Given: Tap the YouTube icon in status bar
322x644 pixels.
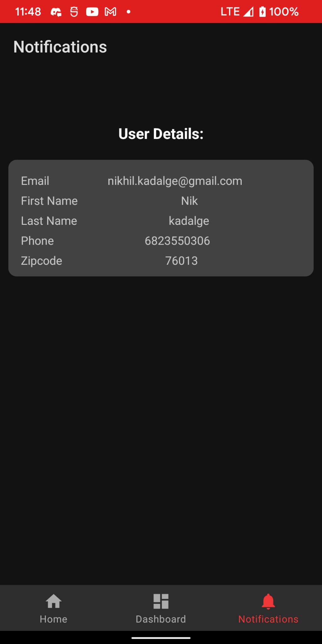Looking at the screenshot, I should pos(92,12).
